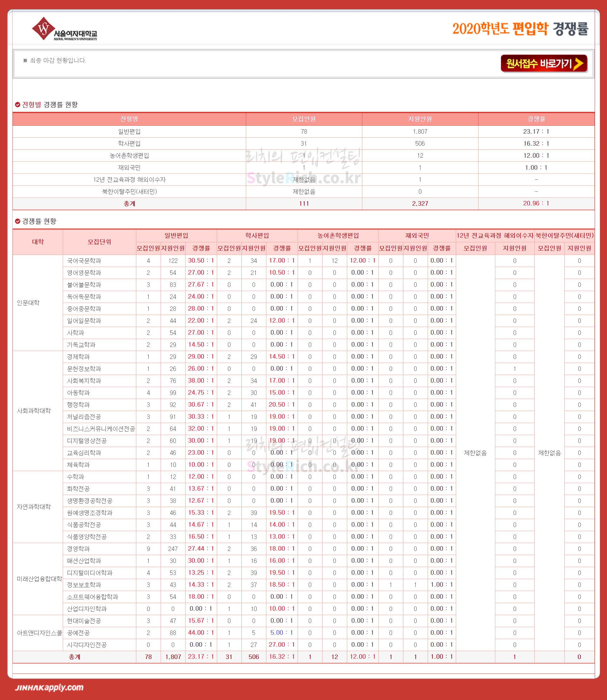Click the yellow arrow on the application button

coord(579,63)
